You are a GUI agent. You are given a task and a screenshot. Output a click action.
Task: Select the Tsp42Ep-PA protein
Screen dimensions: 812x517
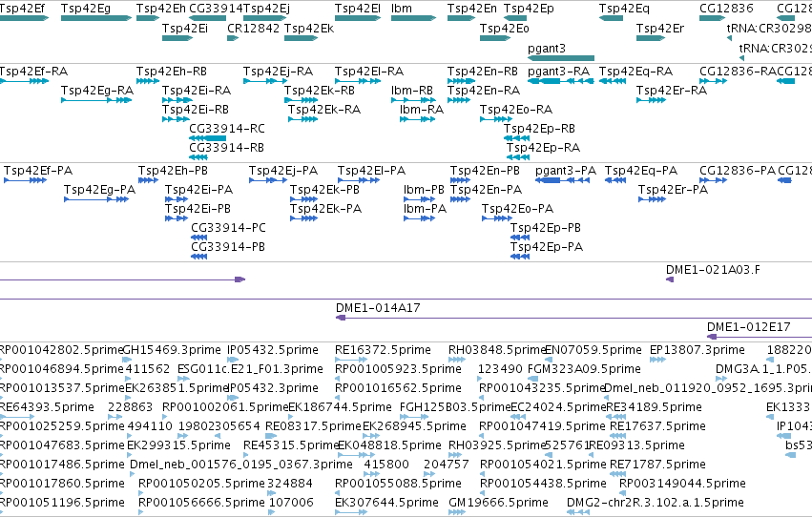click(520, 257)
